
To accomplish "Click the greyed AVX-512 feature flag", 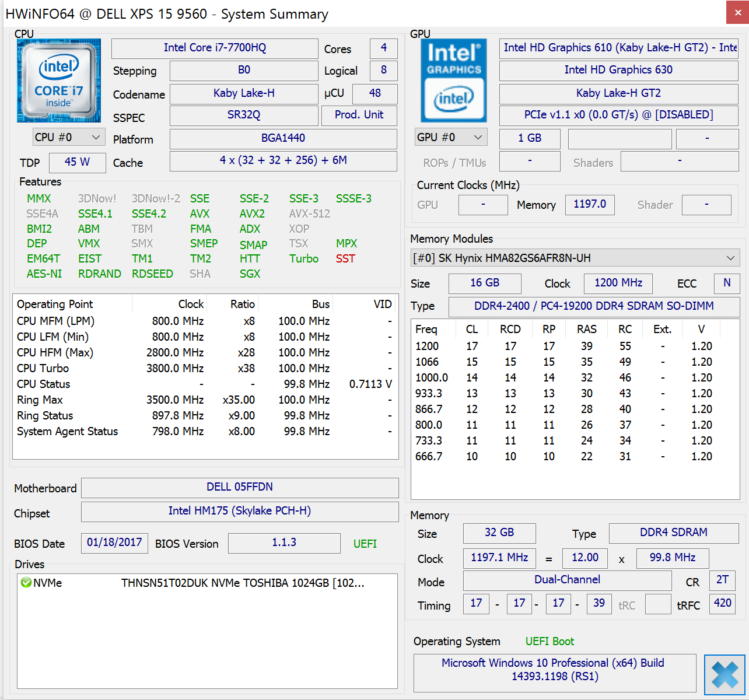I will tap(310, 213).
